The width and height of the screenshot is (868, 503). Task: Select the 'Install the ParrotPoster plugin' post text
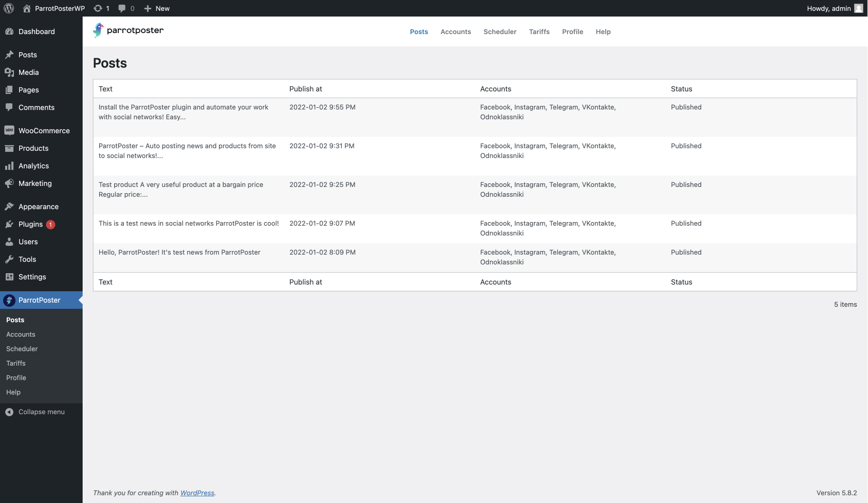[183, 112]
